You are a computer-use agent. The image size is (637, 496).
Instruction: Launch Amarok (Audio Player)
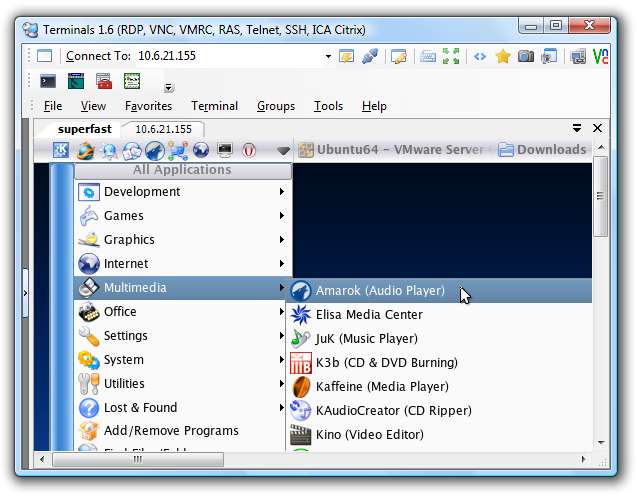coord(440,291)
